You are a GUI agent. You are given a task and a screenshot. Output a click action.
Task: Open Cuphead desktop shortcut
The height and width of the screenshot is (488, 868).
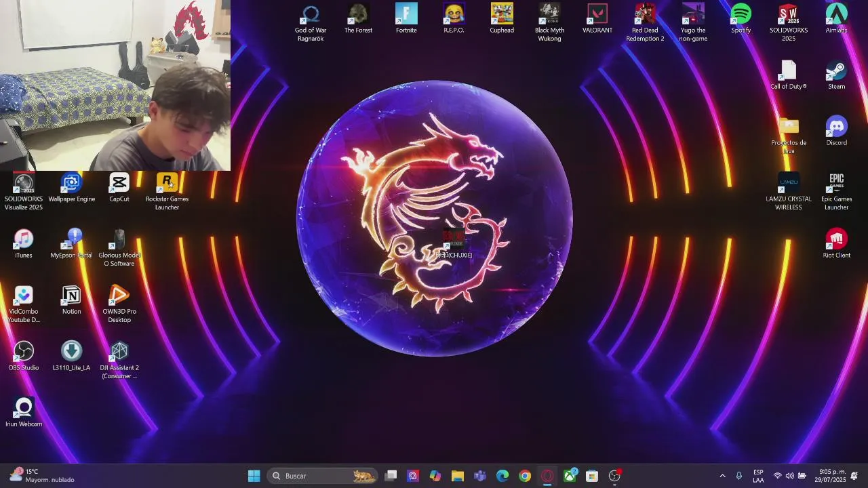(x=502, y=19)
